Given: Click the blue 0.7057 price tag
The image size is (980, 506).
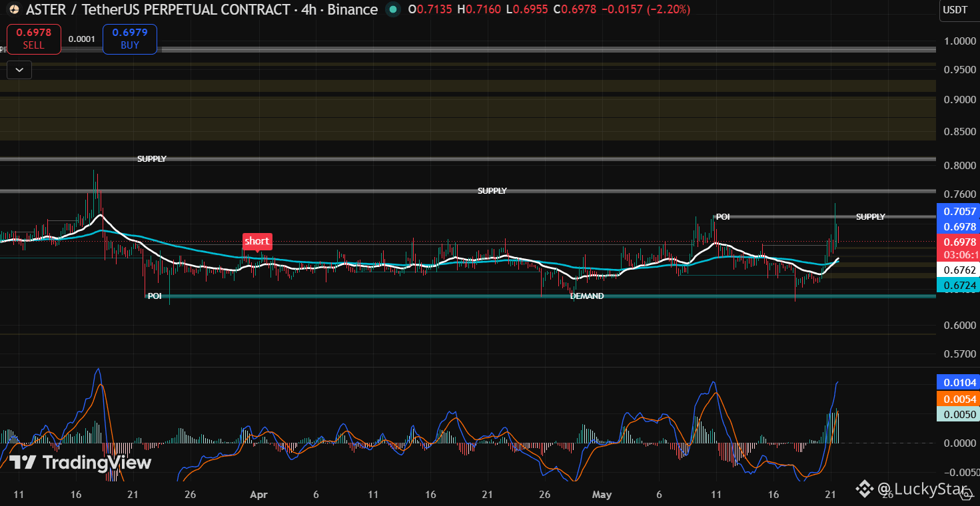Looking at the screenshot, I should point(958,212).
